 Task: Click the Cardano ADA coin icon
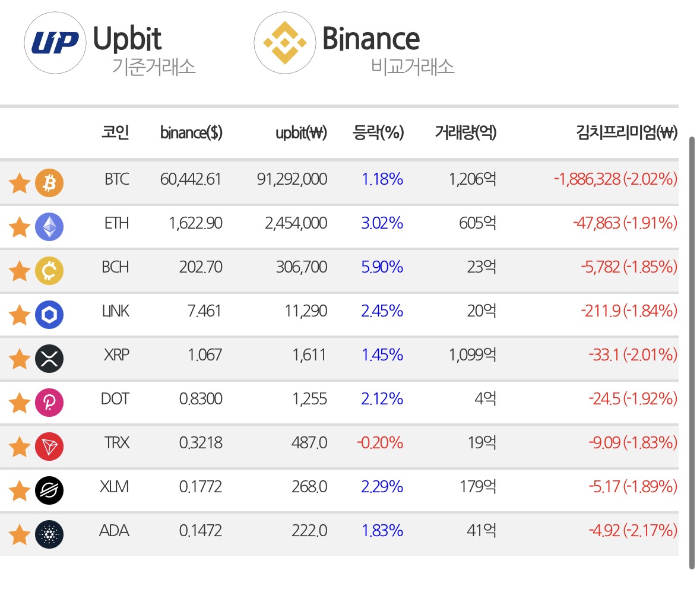(x=49, y=534)
